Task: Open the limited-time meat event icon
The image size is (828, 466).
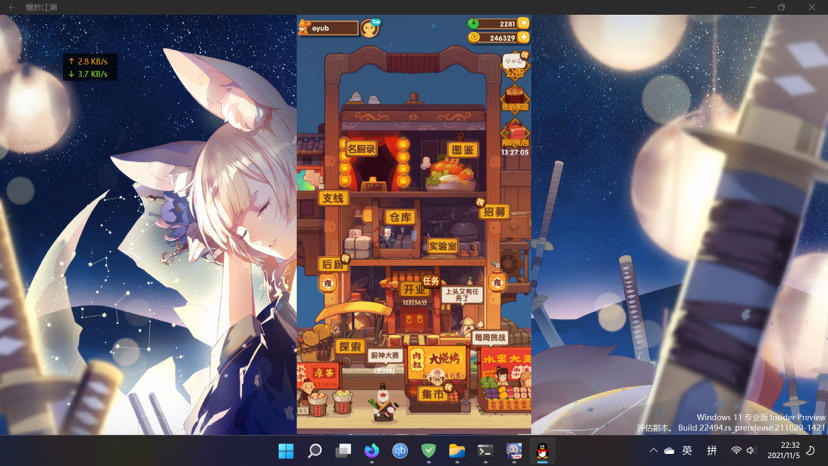Action: coord(515,133)
